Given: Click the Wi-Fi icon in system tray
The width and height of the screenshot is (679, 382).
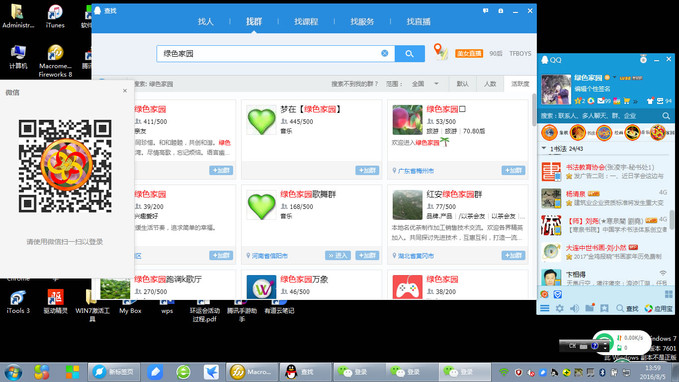Looking at the screenshot, I should tap(504, 372).
